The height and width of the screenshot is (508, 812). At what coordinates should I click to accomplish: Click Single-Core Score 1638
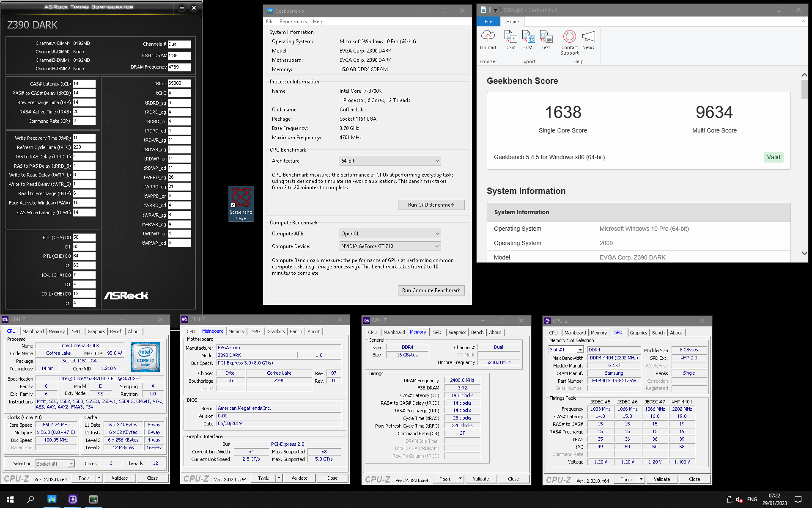coord(563,113)
